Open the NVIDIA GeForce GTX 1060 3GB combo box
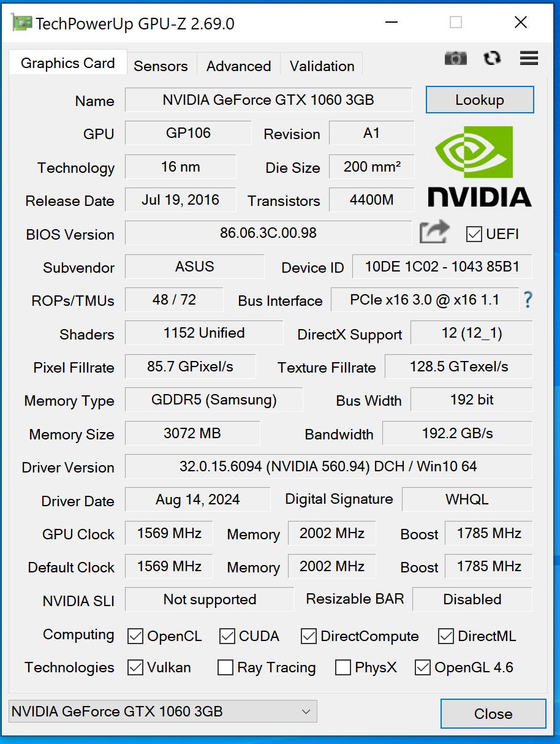 coord(163,712)
